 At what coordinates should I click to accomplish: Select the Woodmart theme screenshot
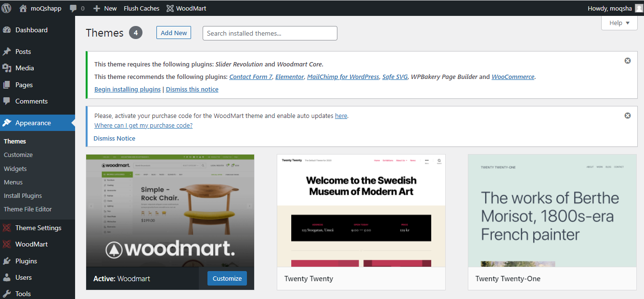(x=170, y=211)
